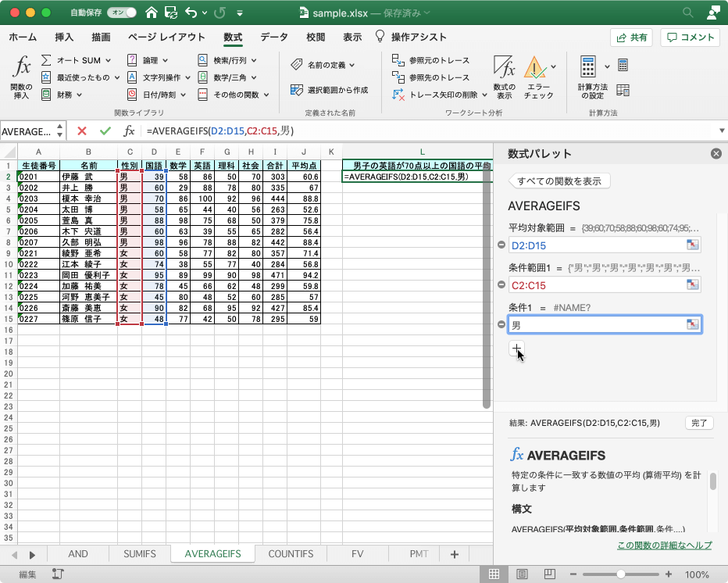Switch to Page Break Preview in status bar
728x583 pixels.
[550, 574]
